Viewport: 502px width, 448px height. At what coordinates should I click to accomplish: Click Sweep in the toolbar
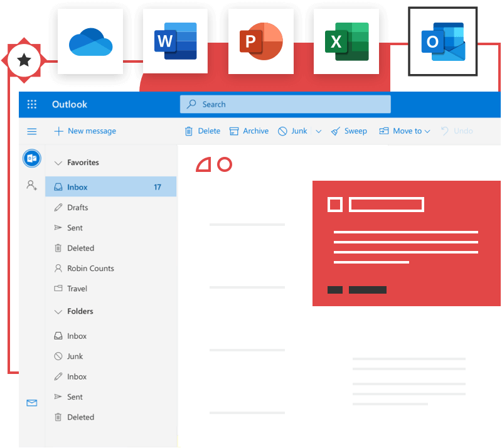tap(349, 131)
